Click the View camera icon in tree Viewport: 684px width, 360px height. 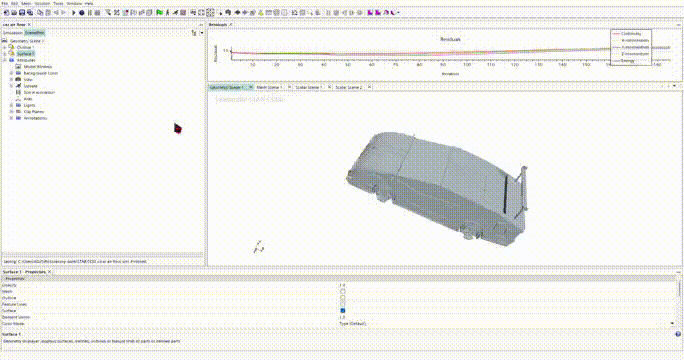click(18, 79)
